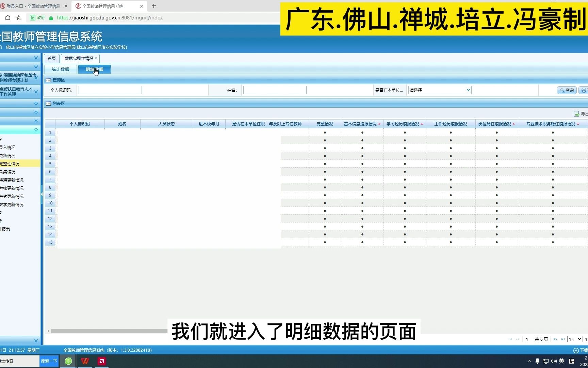Click the 岗位聘任填报情况 column header
This screenshot has width=588, height=368.
click(x=497, y=124)
